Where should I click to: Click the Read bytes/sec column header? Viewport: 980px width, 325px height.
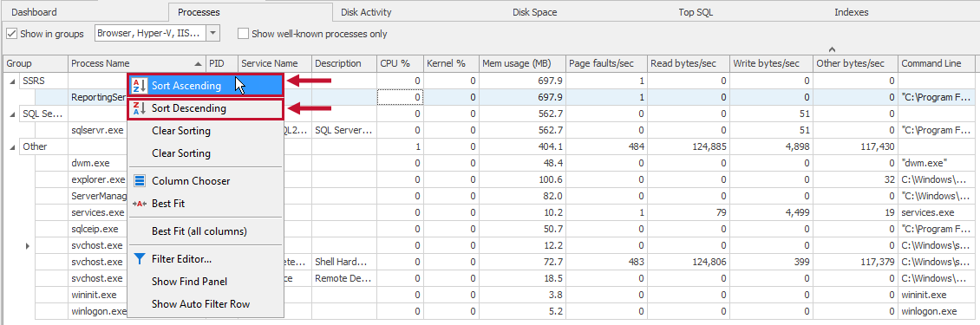point(688,63)
